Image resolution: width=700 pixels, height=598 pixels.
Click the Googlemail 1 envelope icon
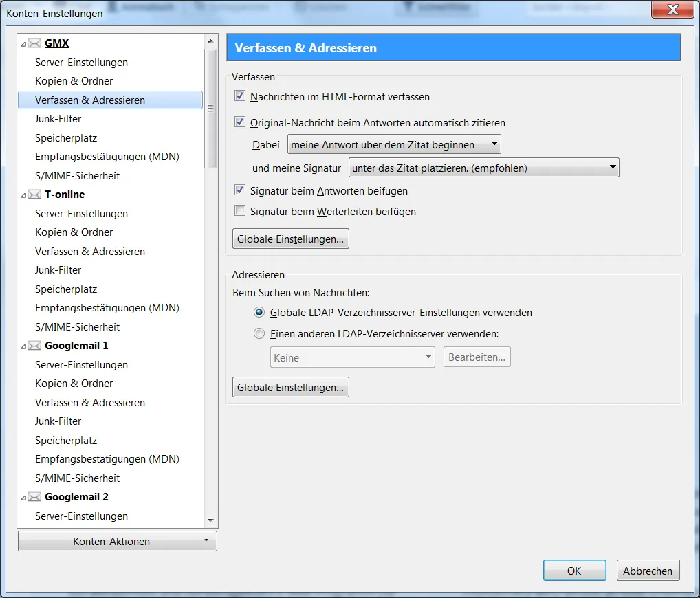pyautogui.click(x=34, y=346)
